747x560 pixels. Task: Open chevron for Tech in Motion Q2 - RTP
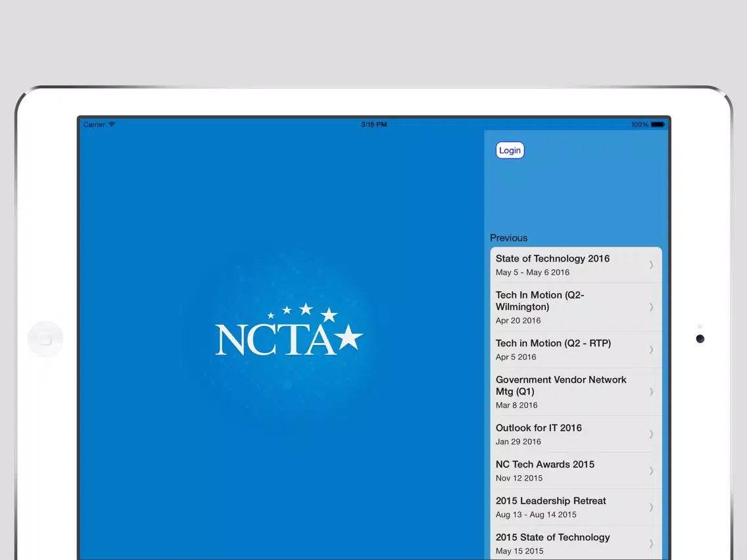pyautogui.click(x=651, y=350)
